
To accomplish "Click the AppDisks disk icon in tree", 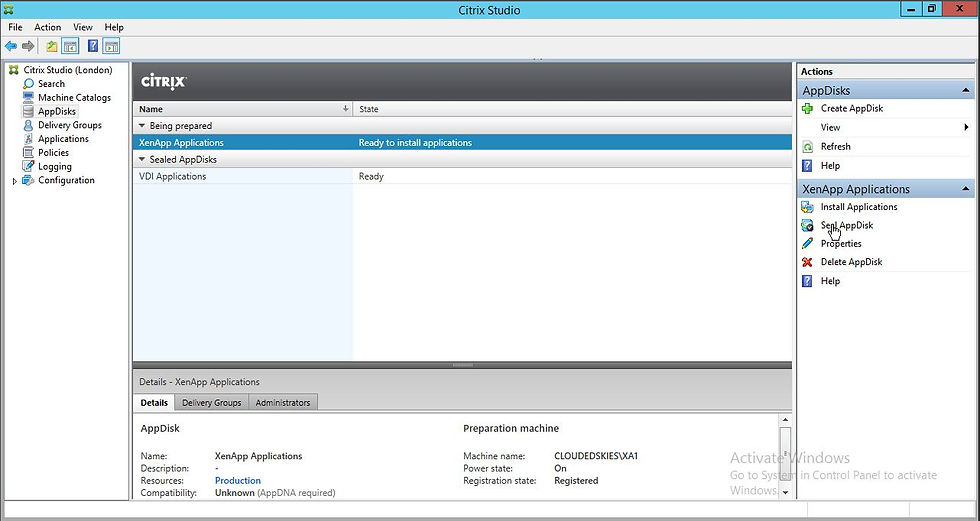I will (x=28, y=111).
